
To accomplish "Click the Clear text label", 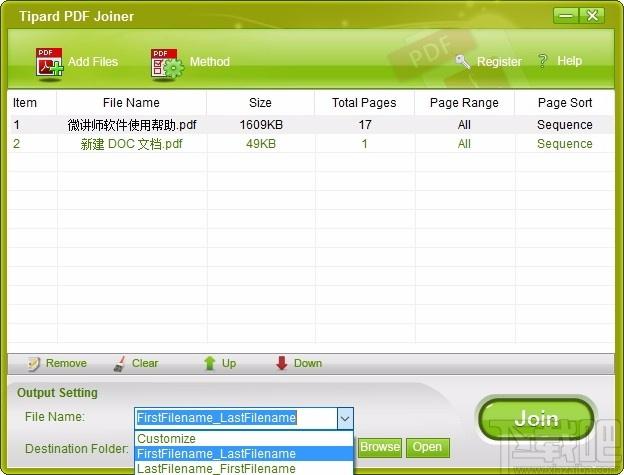I will point(145,363).
